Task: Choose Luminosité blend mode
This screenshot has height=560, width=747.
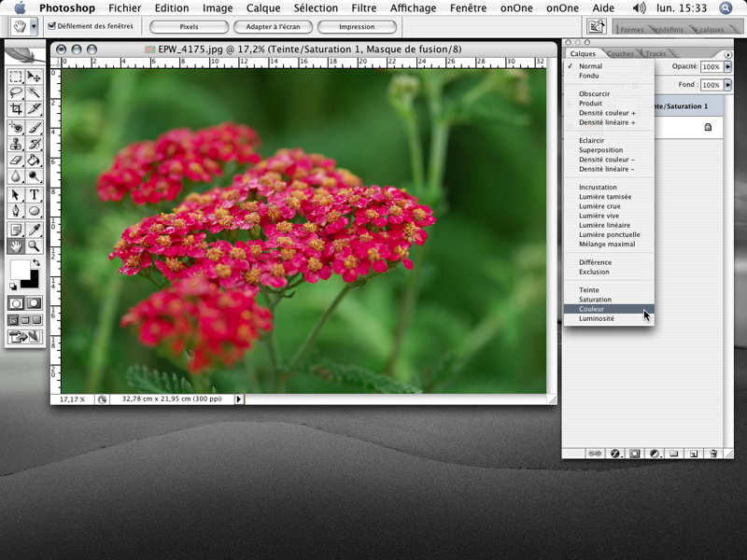Action: pos(609,318)
